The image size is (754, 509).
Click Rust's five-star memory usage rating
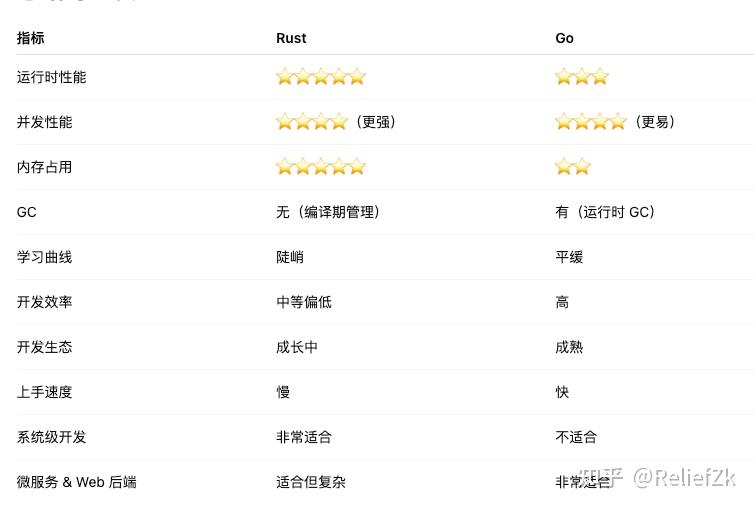(321, 167)
